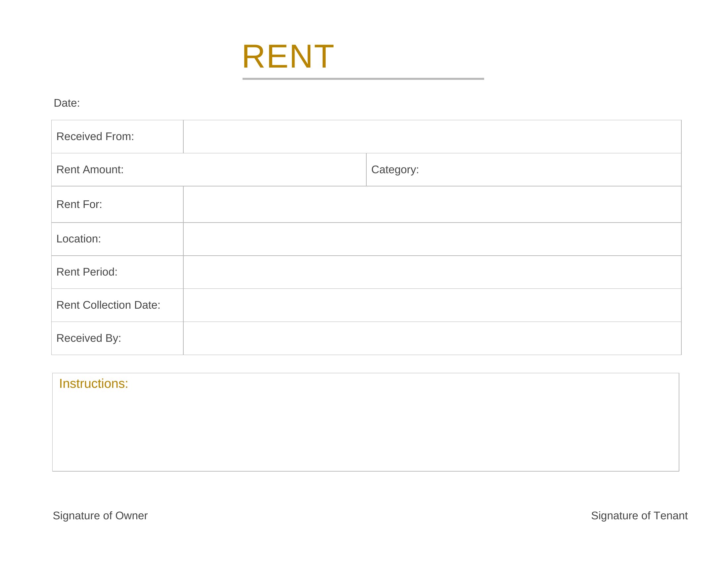Click the Signature of Owner text
The image size is (728, 563).
point(100,516)
